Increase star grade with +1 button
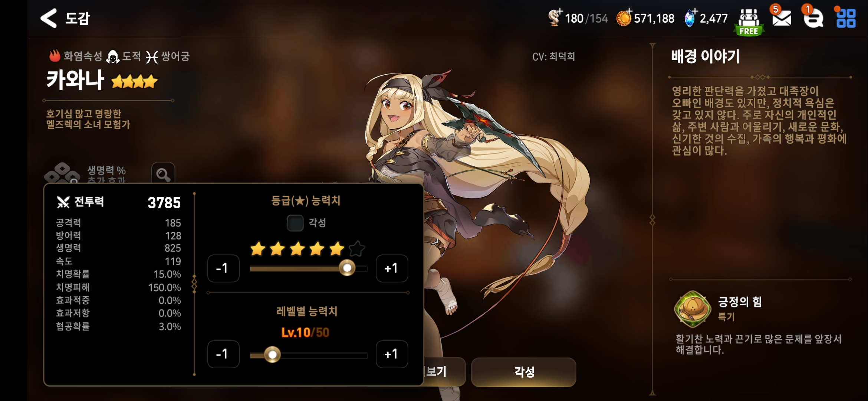 tap(392, 268)
